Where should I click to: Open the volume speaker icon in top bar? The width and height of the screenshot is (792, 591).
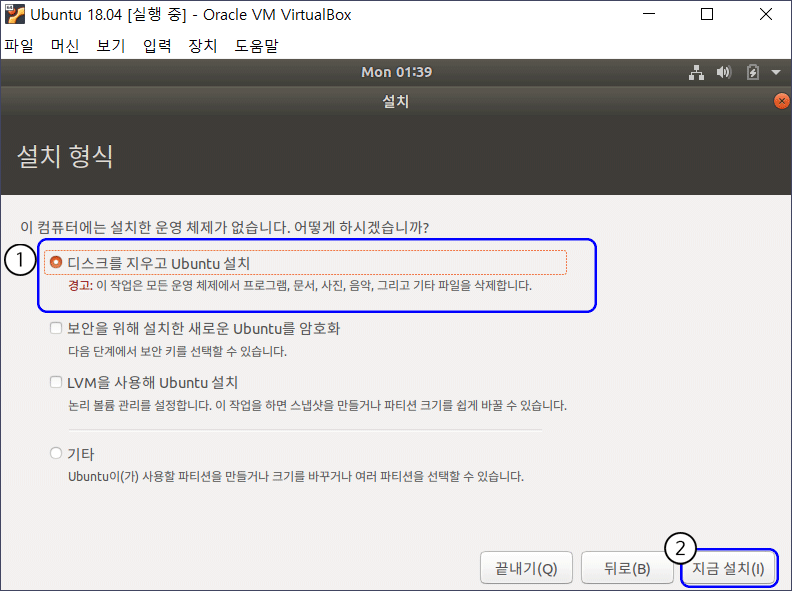tap(724, 72)
